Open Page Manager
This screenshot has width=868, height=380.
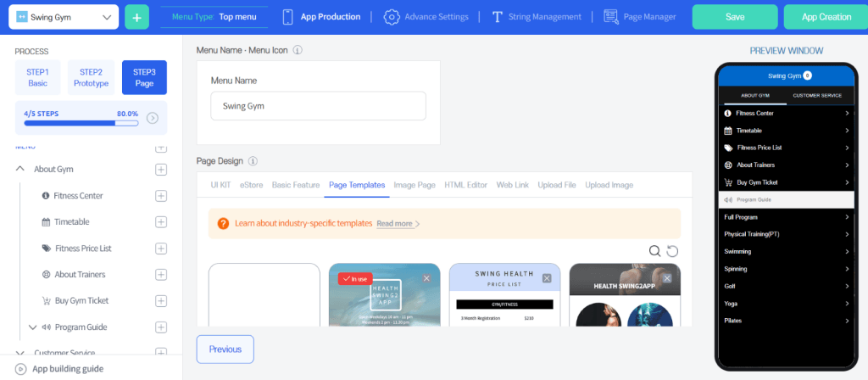(640, 17)
